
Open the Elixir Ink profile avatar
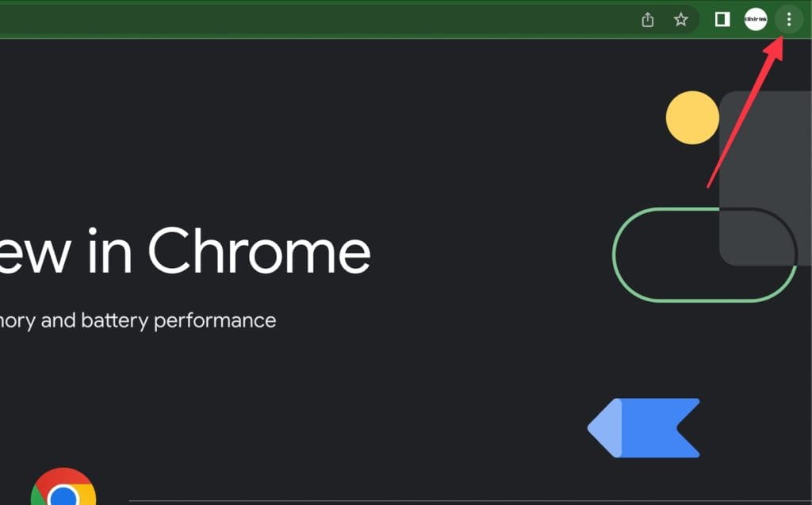pos(756,20)
